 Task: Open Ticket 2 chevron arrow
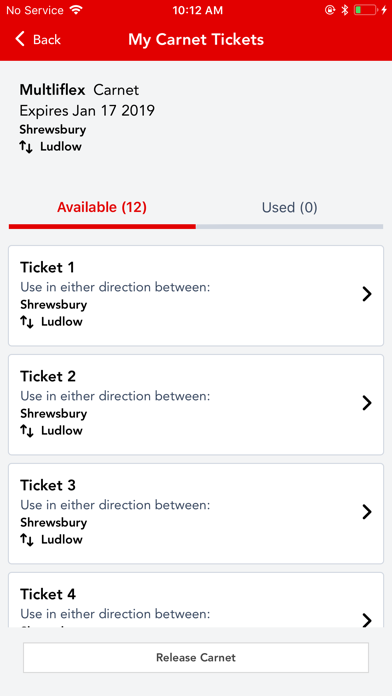point(367,403)
